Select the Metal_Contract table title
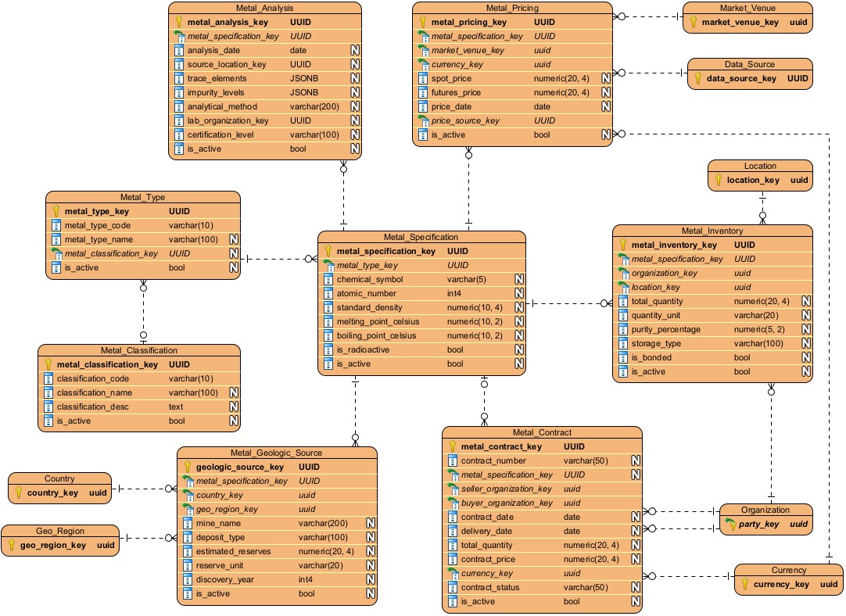The image size is (846, 616). (542, 432)
